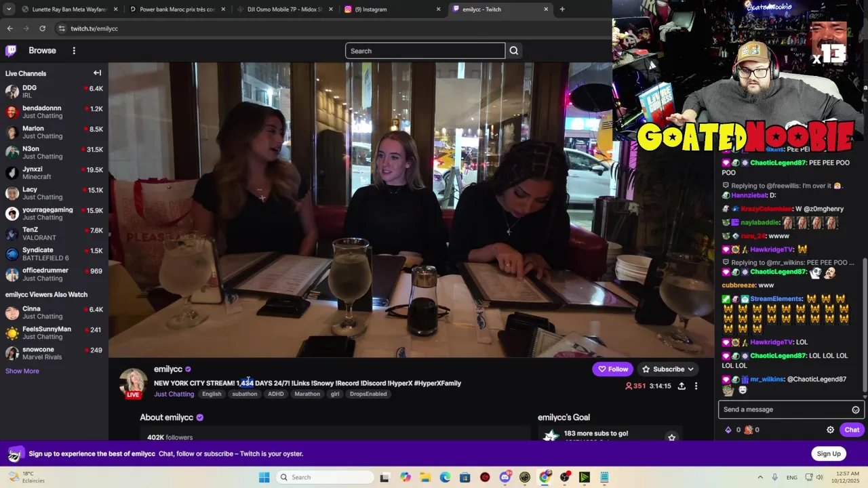Click the address bar URL twitch.tv/emilycc
868x488 pixels.
94,28
